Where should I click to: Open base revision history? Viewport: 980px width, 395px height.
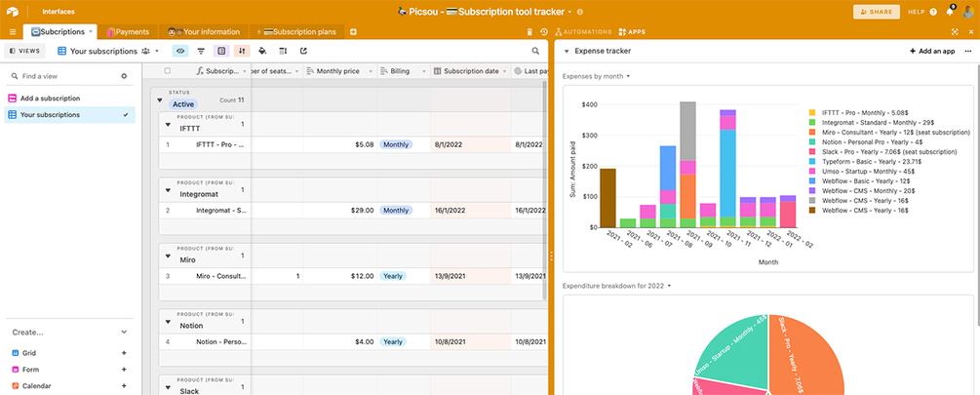click(544, 32)
